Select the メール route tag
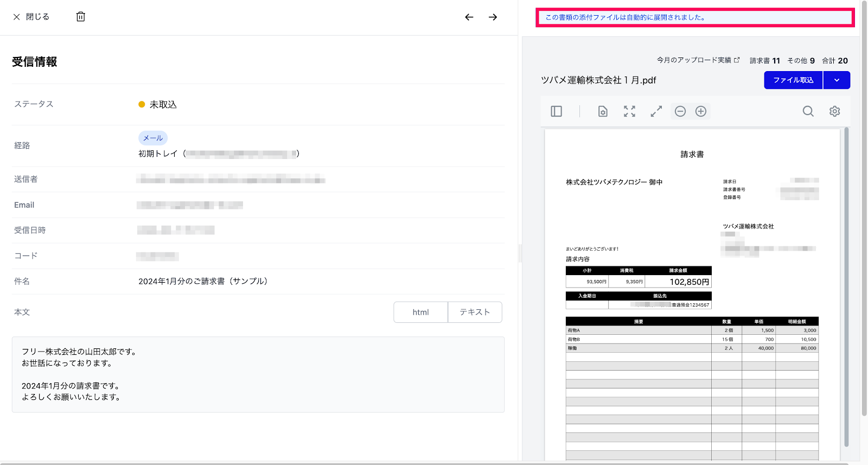 pos(153,138)
